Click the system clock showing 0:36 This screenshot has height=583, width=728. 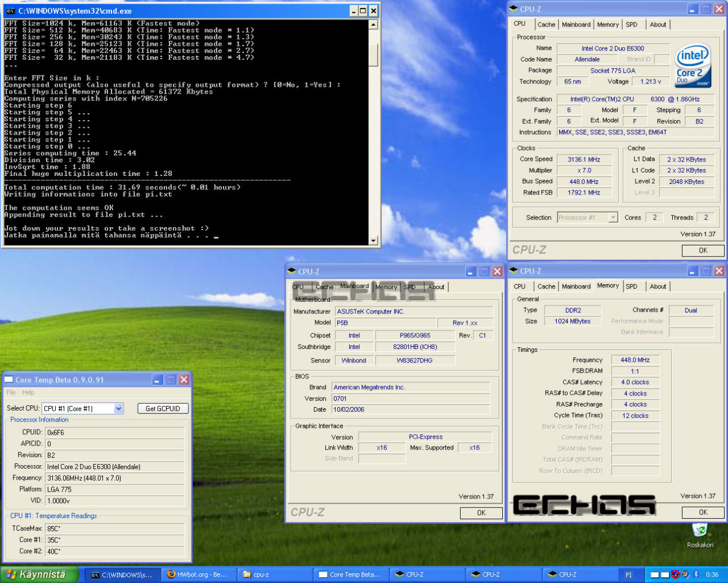712,574
